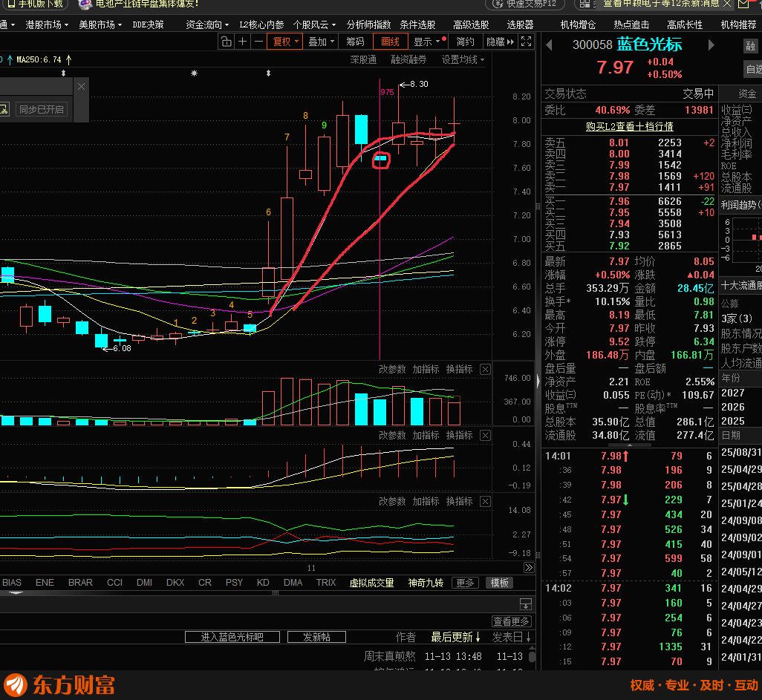
Task: Close the third indicator panel showing 14.08
Action: coord(485,501)
